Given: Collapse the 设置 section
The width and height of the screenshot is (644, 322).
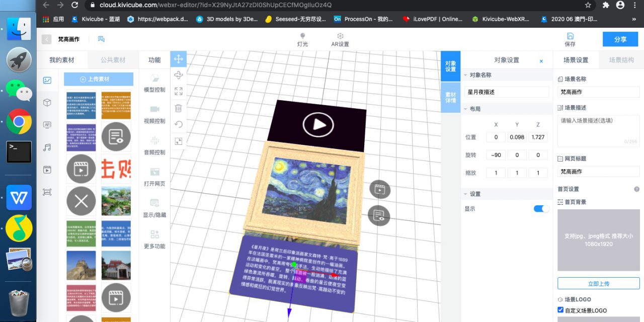Looking at the screenshot, I should click(466, 194).
